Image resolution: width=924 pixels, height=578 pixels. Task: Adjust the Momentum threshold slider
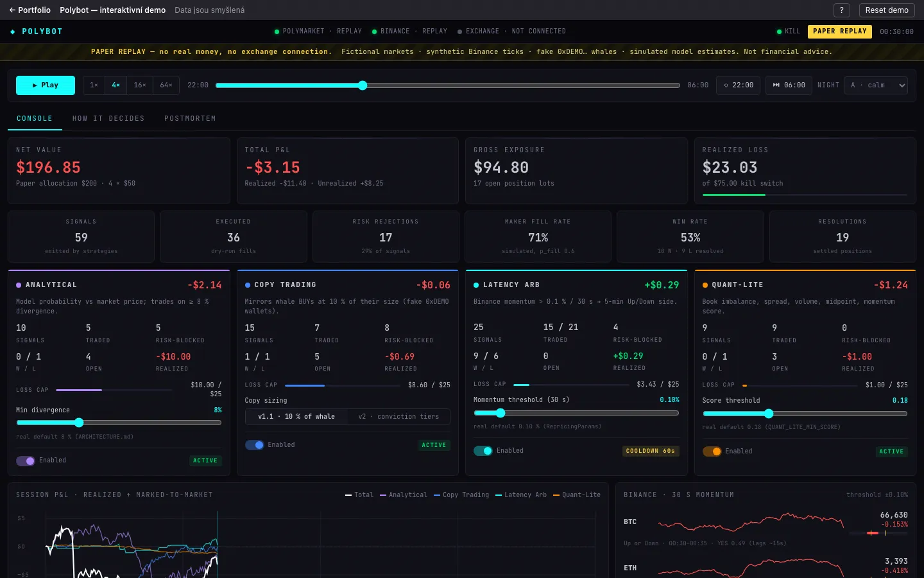tap(576, 413)
